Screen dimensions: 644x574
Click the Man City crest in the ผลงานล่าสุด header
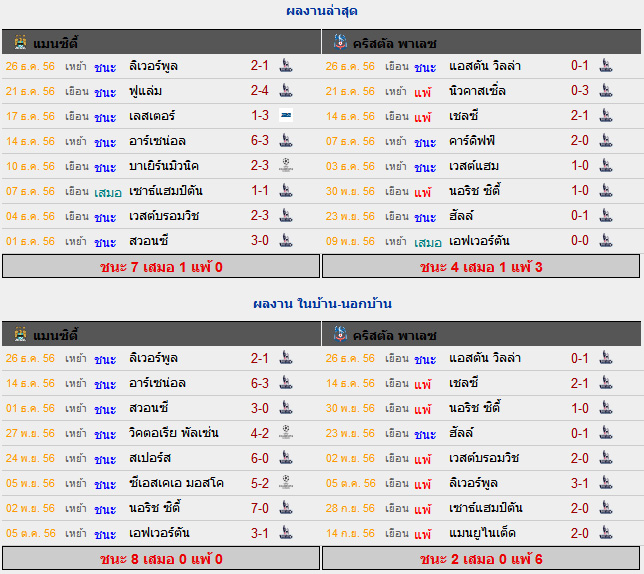click(20, 42)
